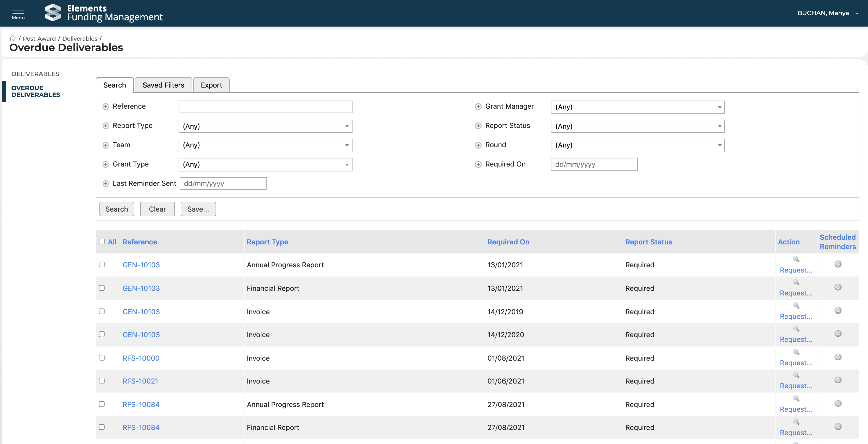The height and width of the screenshot is (444, 868).
Task: Open the Report Type dropdown
Action: pos(265,126)
